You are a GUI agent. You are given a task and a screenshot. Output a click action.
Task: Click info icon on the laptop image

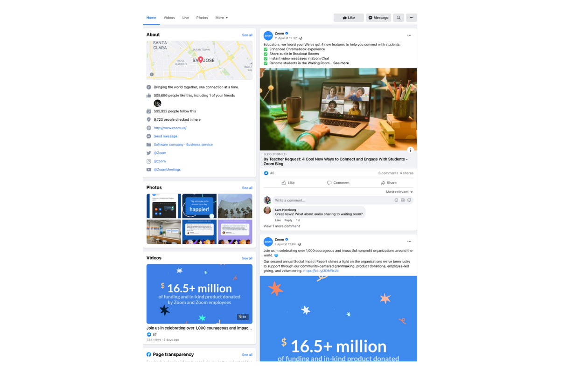[x=410, y=150]
